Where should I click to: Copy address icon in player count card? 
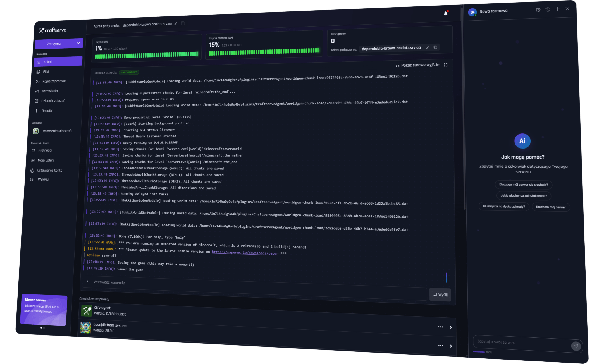point(435,47)
